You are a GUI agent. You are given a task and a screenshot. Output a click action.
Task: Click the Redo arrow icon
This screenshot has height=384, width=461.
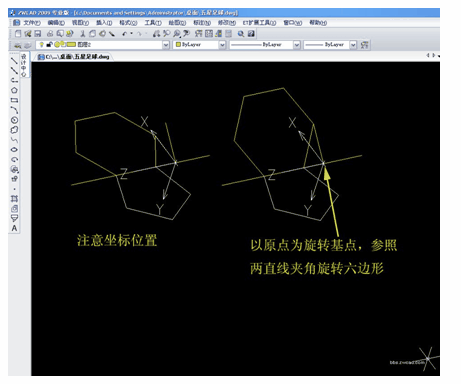coord(139,33)
